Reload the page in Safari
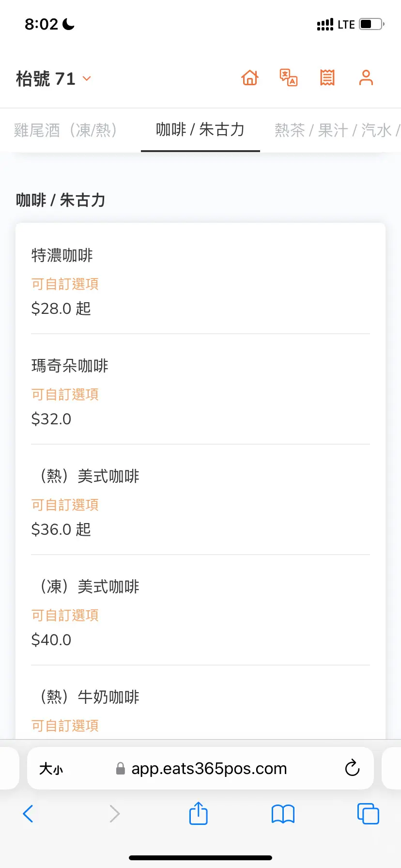401x868 pixels. click(x=352, y=768)
